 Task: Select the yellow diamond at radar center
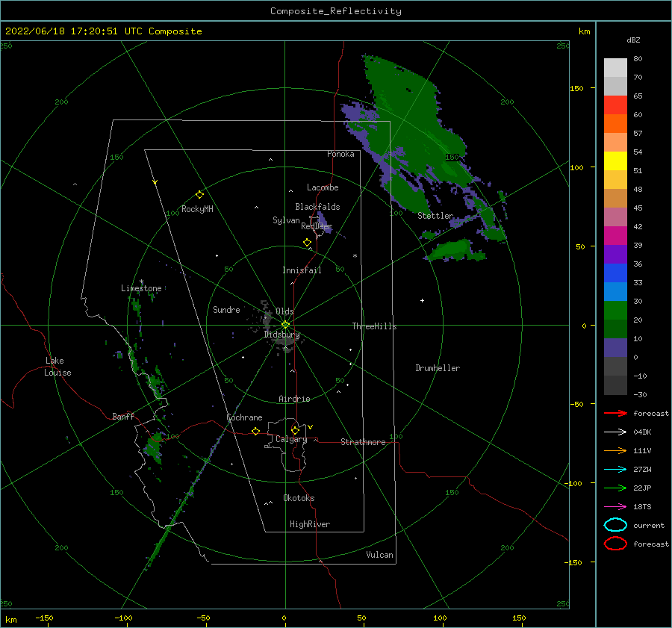pos(285,325)
